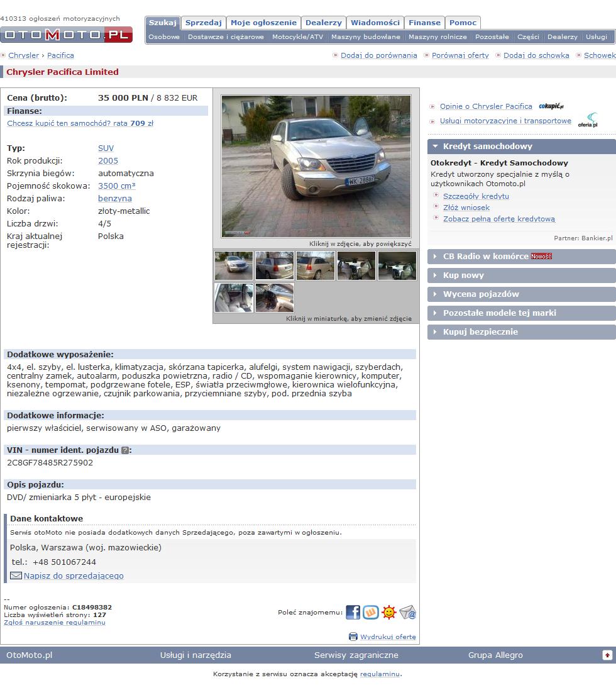Open the financing rata 709 zł link
This screenshot has height=690, width=616.
(x=80, y=124)
